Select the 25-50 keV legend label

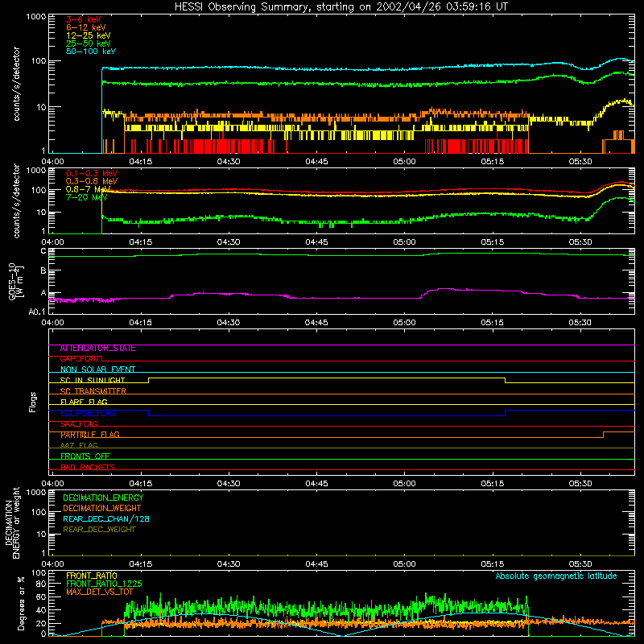[88, 43]
